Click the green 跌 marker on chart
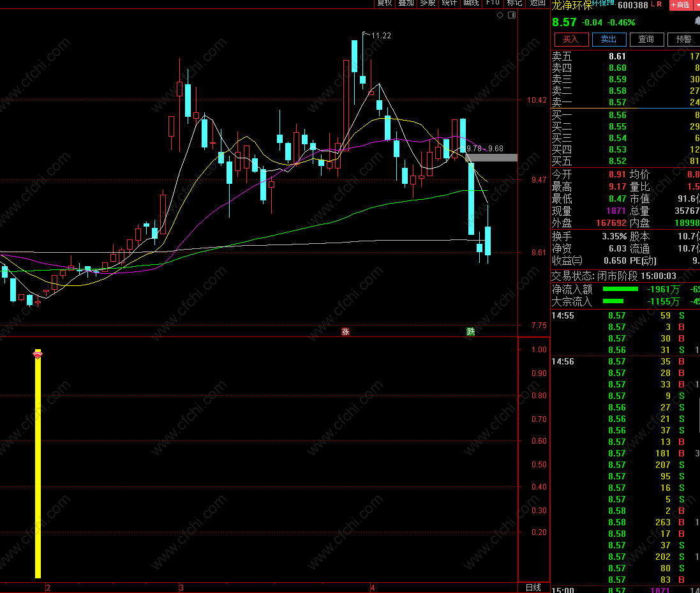The width and height of the screenshot is (700, 593). (470, 331)
